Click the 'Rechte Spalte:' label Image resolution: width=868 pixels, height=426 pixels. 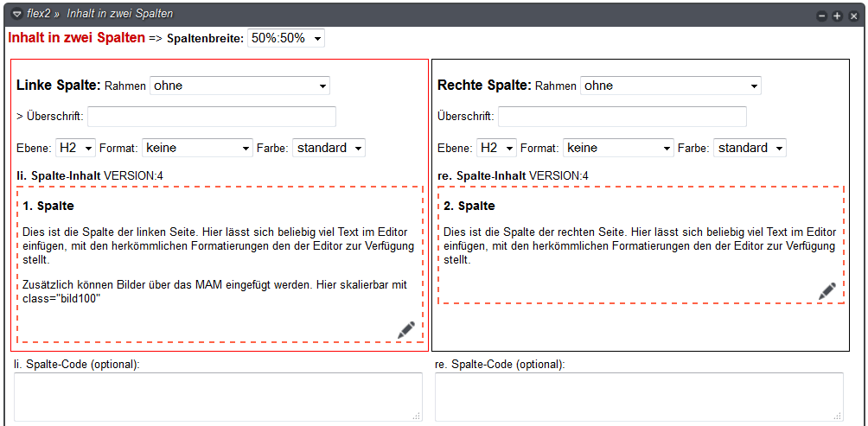[x=484, y=86]
